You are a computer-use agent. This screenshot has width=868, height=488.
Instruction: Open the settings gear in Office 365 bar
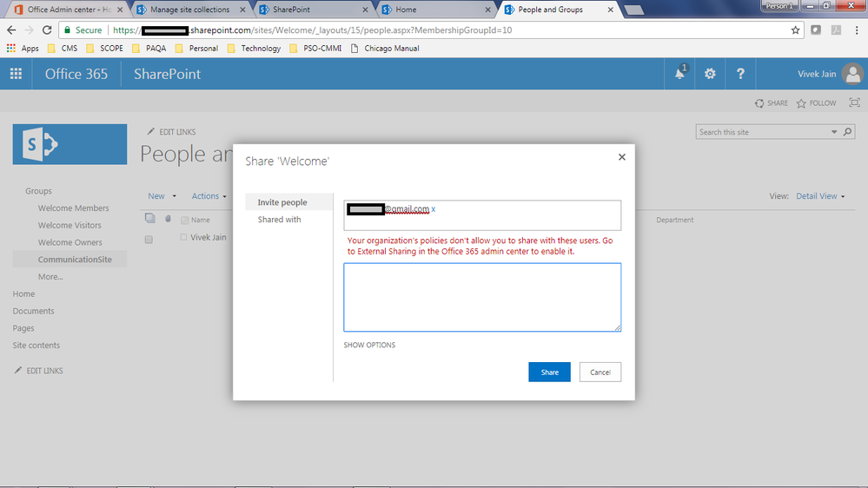coord(710,74)
